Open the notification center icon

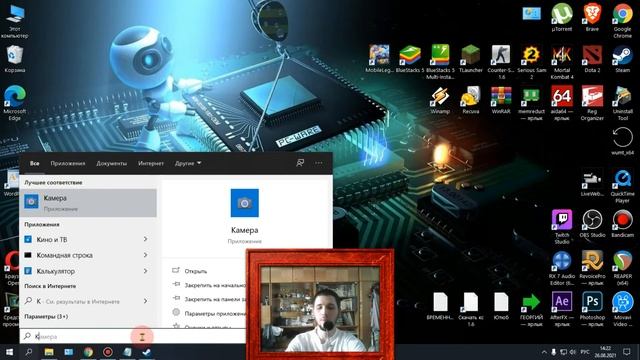(x=627, y=352)
